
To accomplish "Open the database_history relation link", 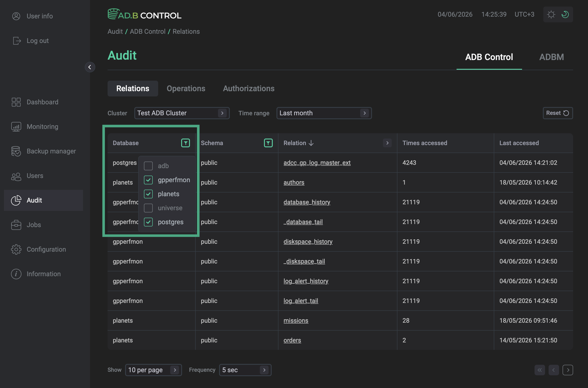I will (307, 202).
